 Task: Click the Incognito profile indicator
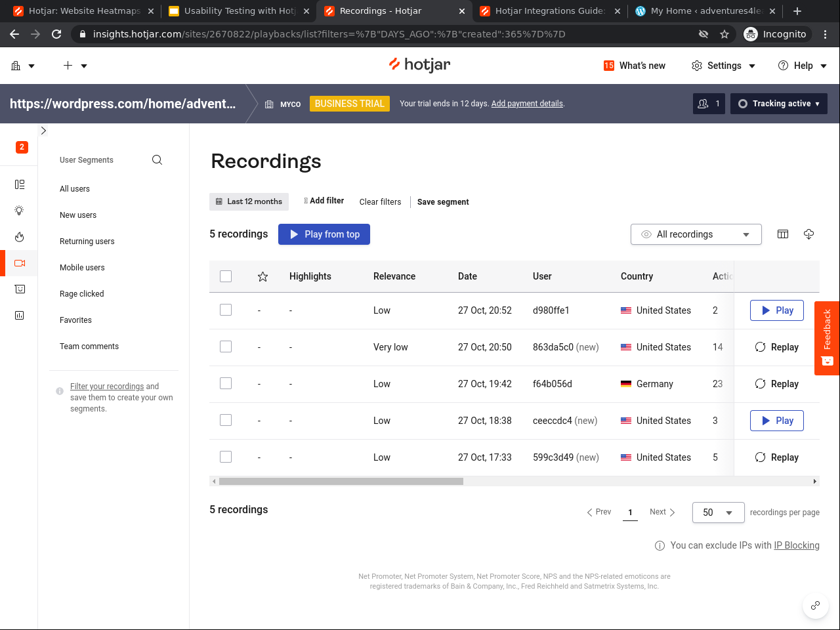775,34
